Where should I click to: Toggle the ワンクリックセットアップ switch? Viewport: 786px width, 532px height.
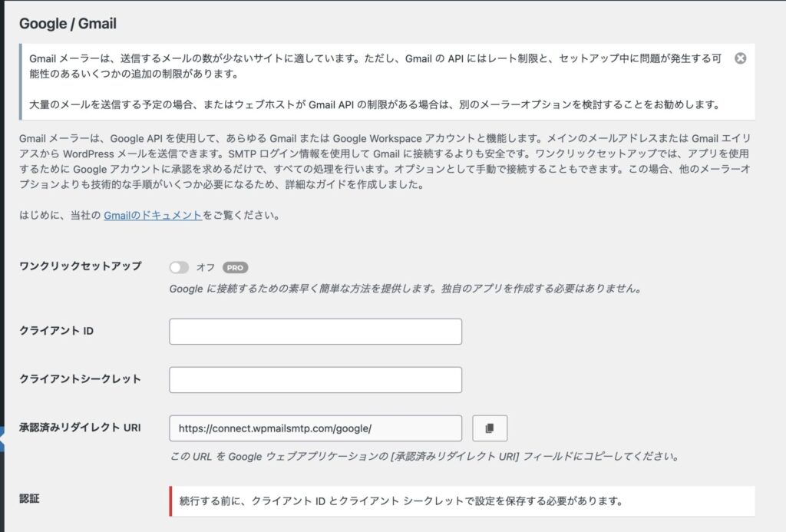click(x=179, y=267)
